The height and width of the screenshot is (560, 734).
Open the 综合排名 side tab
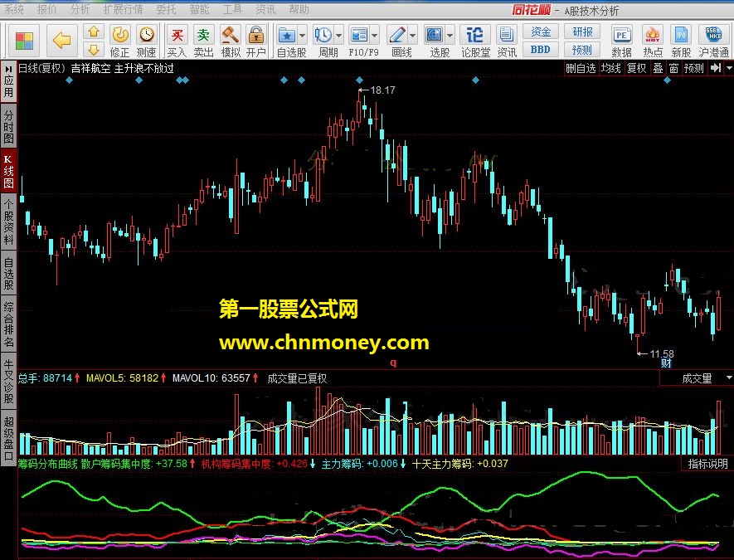coord(8,324)
